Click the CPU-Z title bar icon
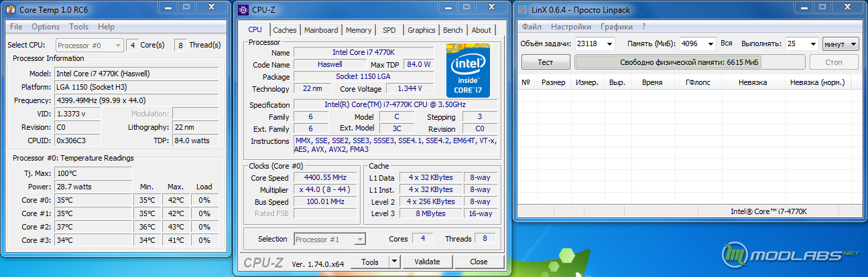 pyautogui.click(x=243, y=10)
